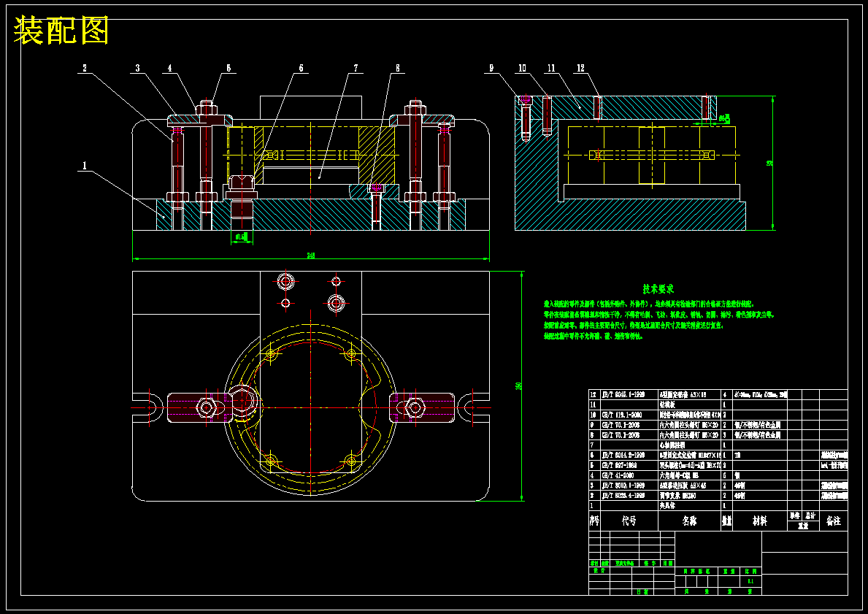This screenshot has height=614, width=868.
Task: Pick part callout number 4 on the drawing
Action: [170, 68]
